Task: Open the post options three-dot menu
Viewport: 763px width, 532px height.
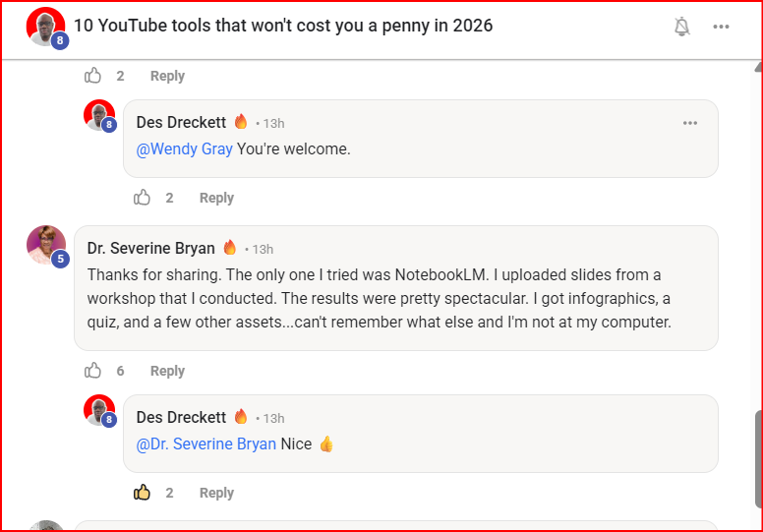Action: tap(722, 27)
